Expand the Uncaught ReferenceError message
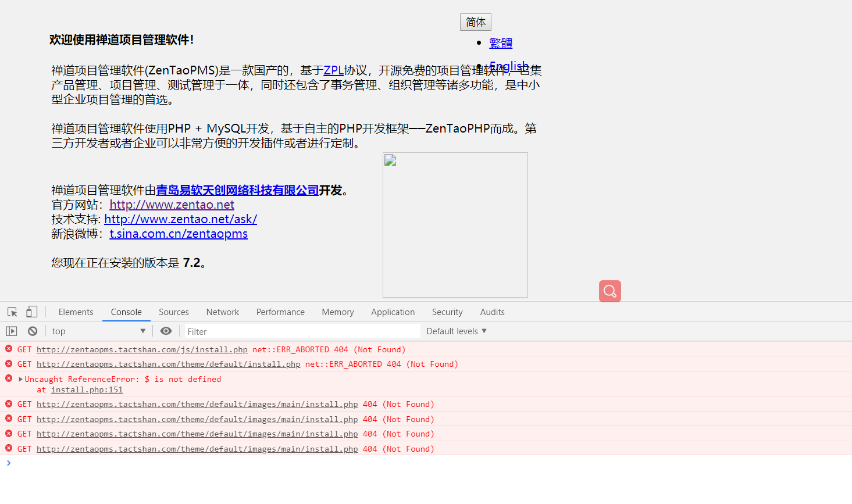The image size is (852, 504). [x=21, y=379]
